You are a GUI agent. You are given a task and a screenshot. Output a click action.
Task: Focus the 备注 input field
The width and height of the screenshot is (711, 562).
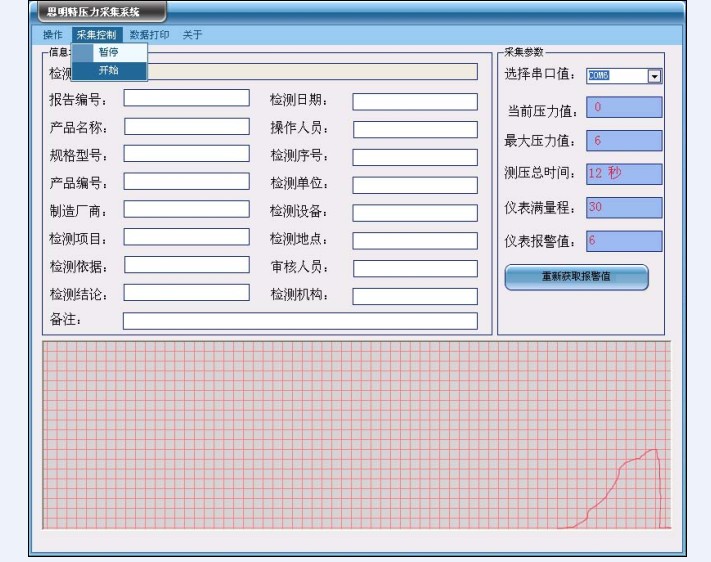tap(300, 321)
